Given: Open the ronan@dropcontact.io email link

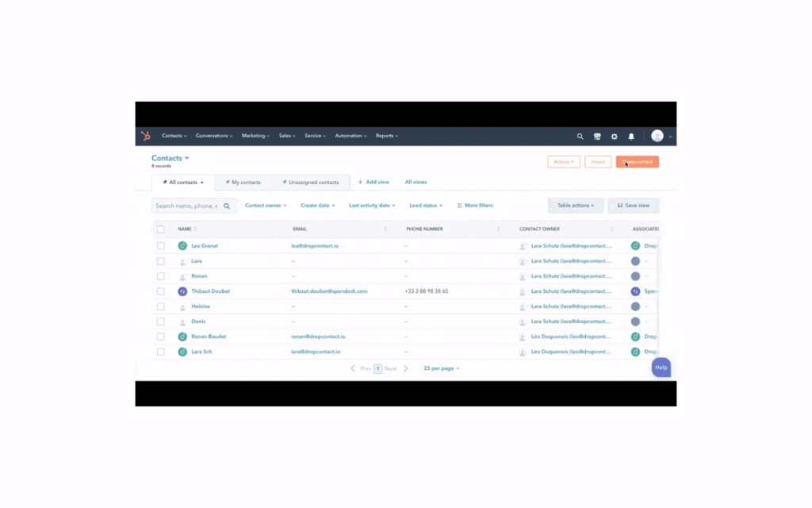Looking at the screenshot, I should pos(318,337).
